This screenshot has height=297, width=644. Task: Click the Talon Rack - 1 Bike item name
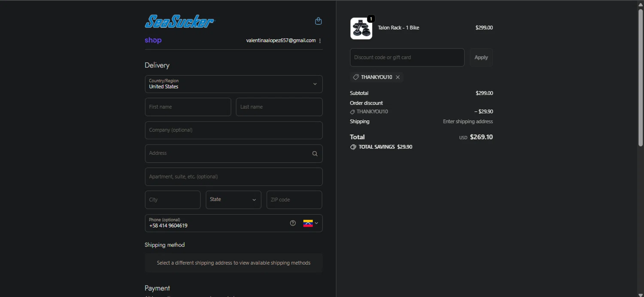click(398, 28)
